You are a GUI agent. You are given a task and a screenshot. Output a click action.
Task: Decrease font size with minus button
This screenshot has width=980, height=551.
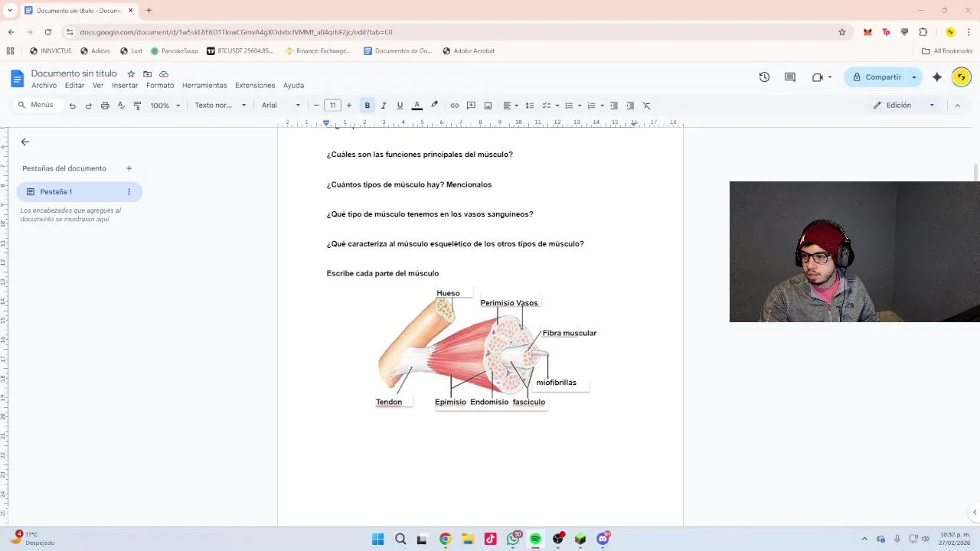(x=316, y=106)
